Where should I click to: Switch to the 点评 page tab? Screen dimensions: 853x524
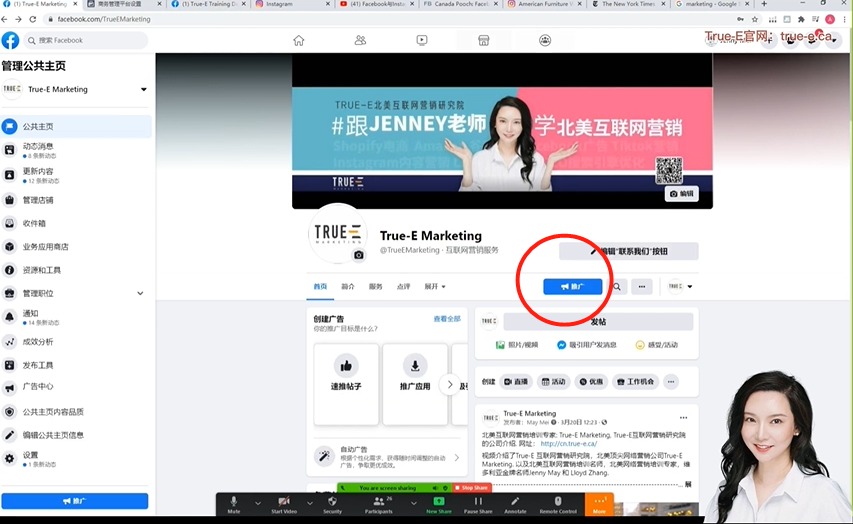tap(403, 286)
